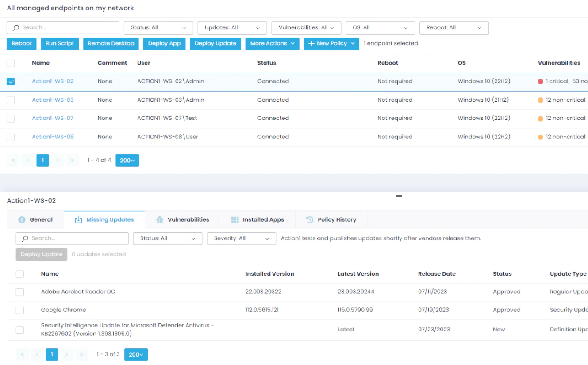Change updates page size from 200
Screen dimensions: 588x365
(136, 354)
